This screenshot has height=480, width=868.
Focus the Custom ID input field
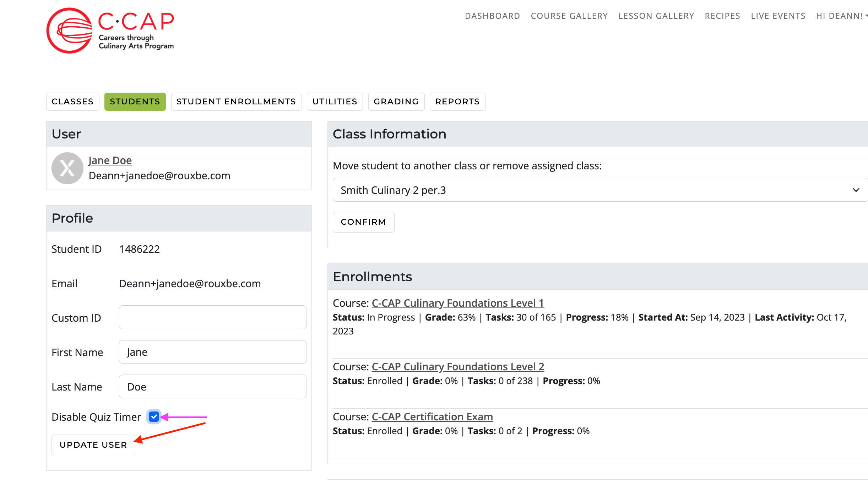pyautogui.click(x=213, y=317)
